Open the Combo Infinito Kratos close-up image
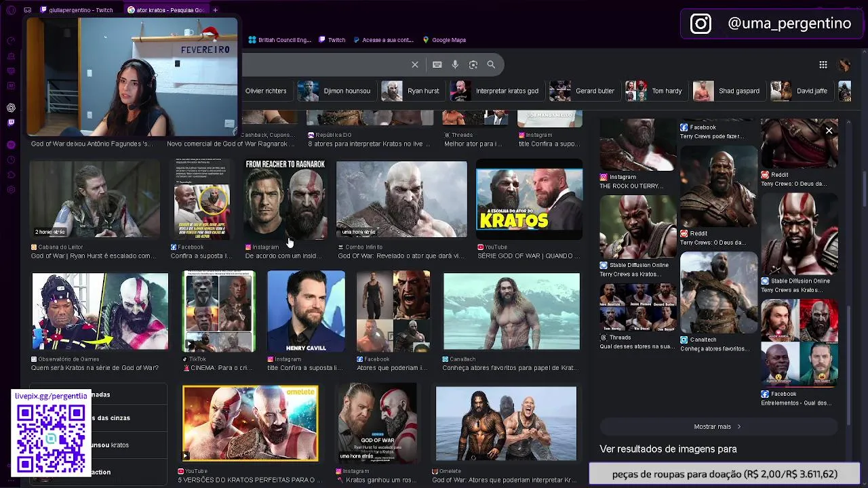This screenshot has height=488, width=868. [401, 199]
